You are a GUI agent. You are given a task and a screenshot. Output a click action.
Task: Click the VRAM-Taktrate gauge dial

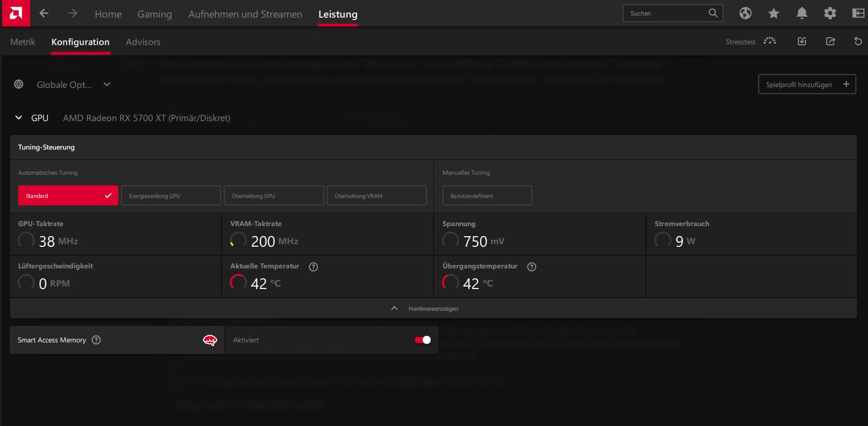point(238,240)
